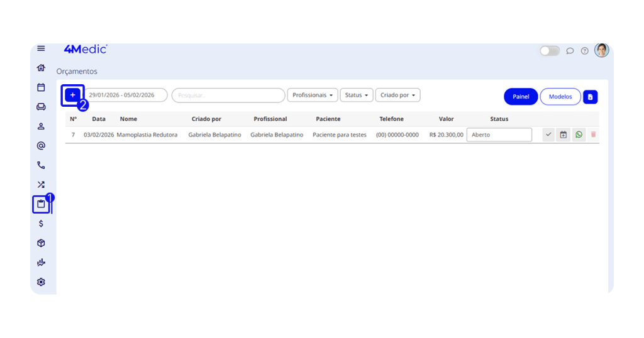The width and height of the screenshot is (644, 338).
Task: Click the Painel button
Action: [x=521, y=97]
